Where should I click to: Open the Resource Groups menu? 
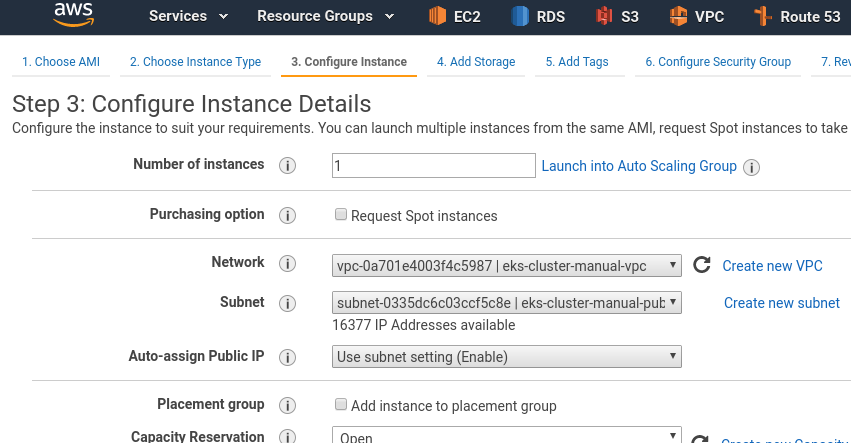[325, 16]
